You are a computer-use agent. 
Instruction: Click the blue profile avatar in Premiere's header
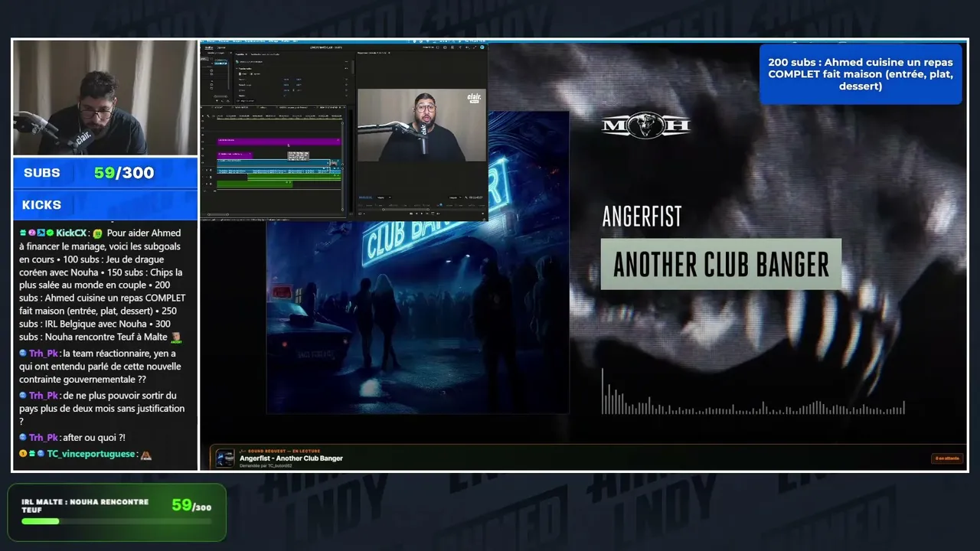pyautogui.click(x=482, y=47)
